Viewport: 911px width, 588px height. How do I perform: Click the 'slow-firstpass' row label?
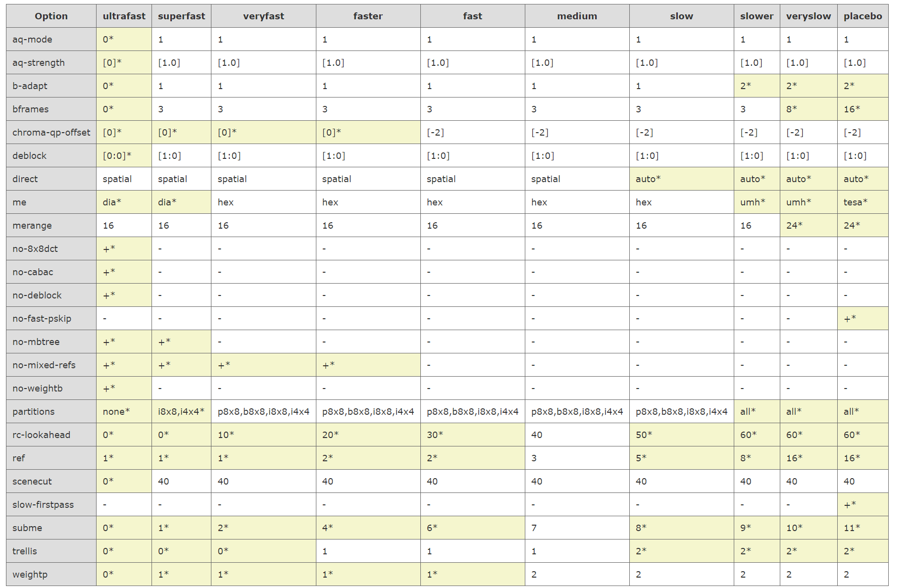pos(43,505)
